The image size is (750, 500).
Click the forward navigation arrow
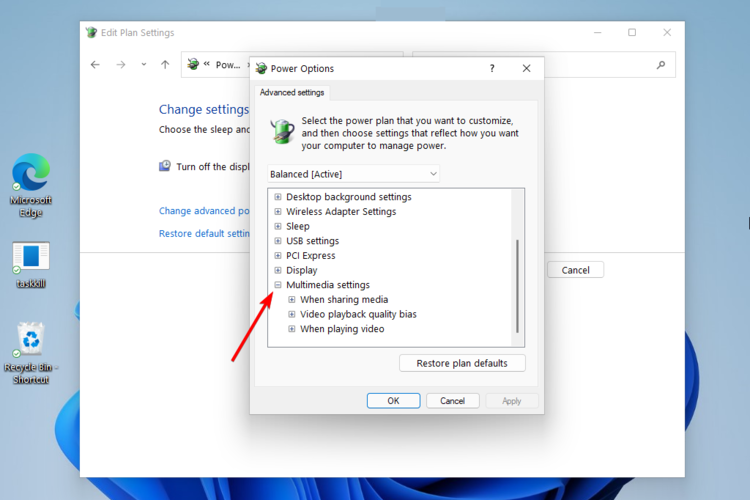coord(121,65)
